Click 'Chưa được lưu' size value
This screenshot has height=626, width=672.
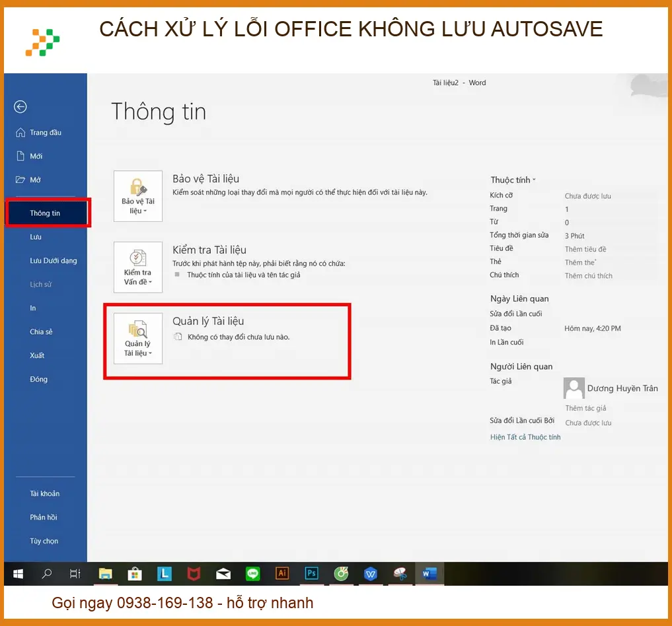click(587, 196)
